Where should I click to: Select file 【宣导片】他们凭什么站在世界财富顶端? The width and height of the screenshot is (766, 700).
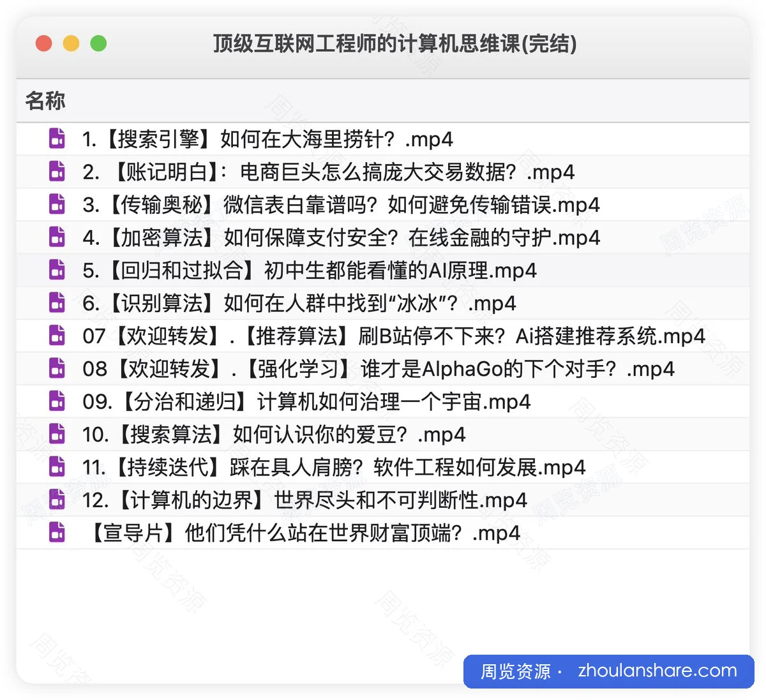[x=383, y=532]
